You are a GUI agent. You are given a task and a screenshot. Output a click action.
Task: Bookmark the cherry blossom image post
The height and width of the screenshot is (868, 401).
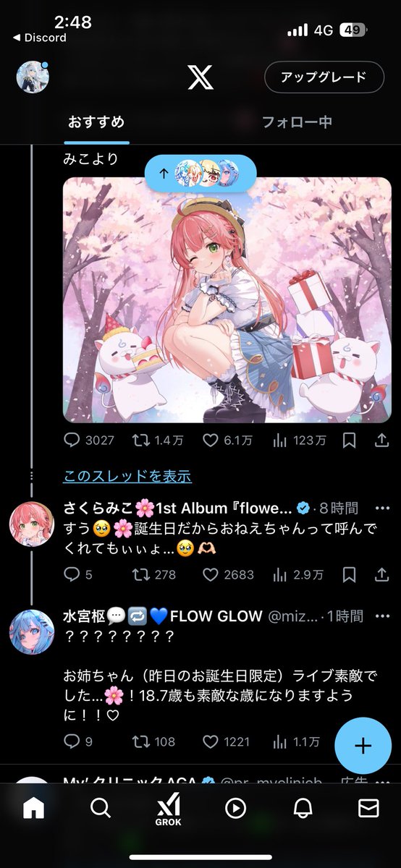(x=349, y=441)
